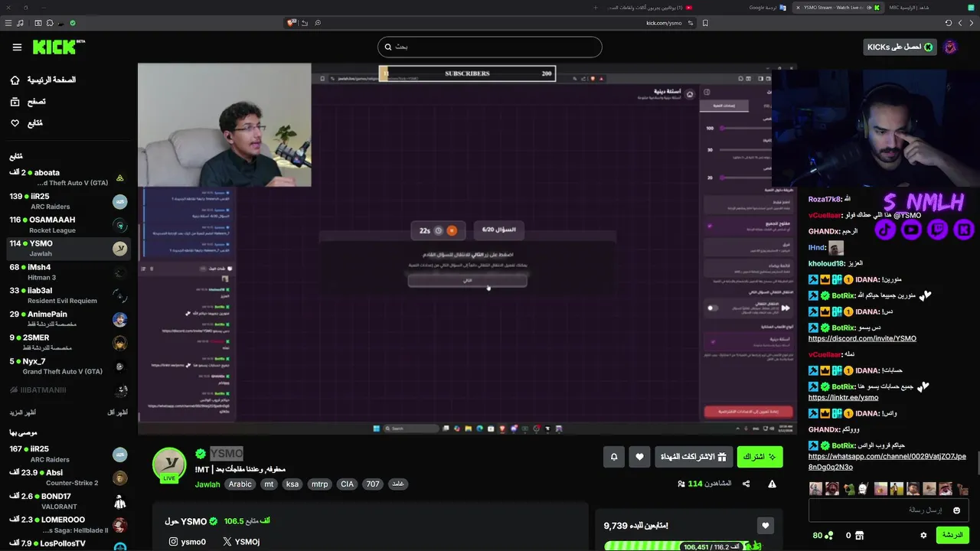Open the ysmo0 Instagram link
This screenshot has height=551, width=980.
point(188,542)
